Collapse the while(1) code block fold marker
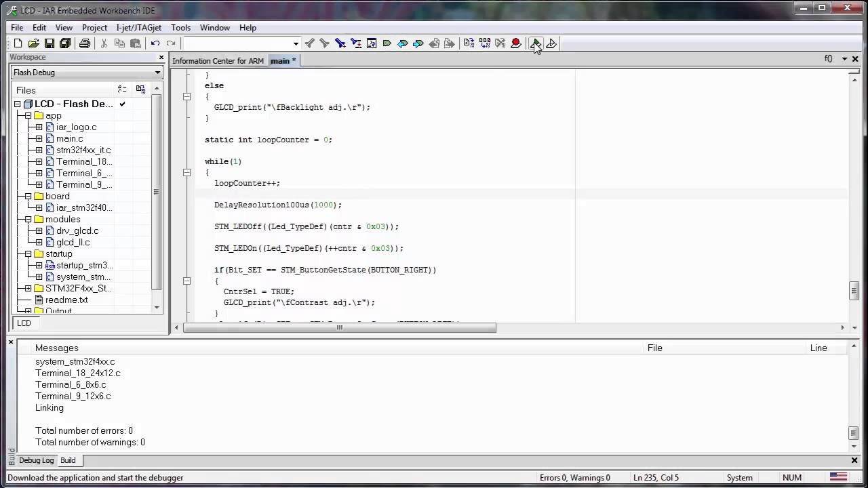This screenshot has height=488, width=868. pos(187,173)
